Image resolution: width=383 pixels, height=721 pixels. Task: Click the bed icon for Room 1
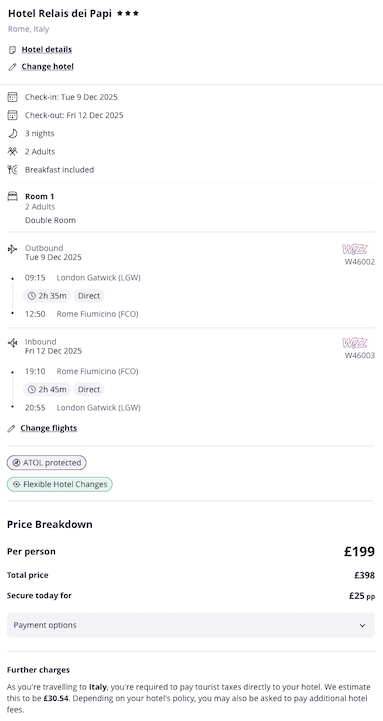point(12,196)
